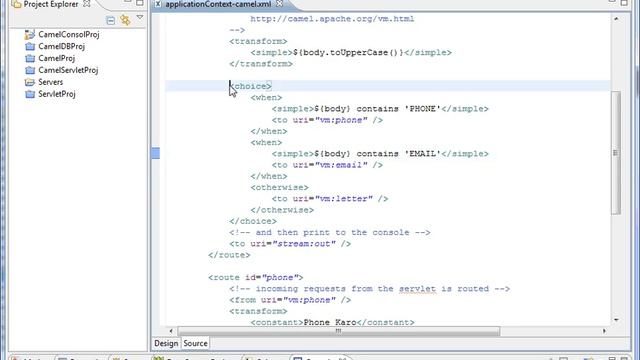
Task: Switch to the Design tab
Action: pyautogui.click(x=166, y=343)
